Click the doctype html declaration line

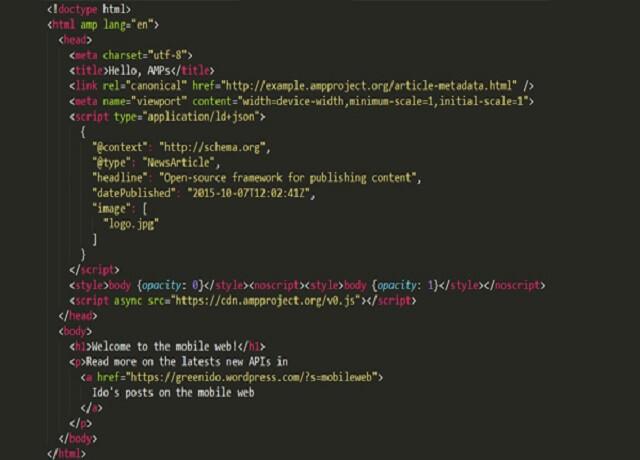89,9
